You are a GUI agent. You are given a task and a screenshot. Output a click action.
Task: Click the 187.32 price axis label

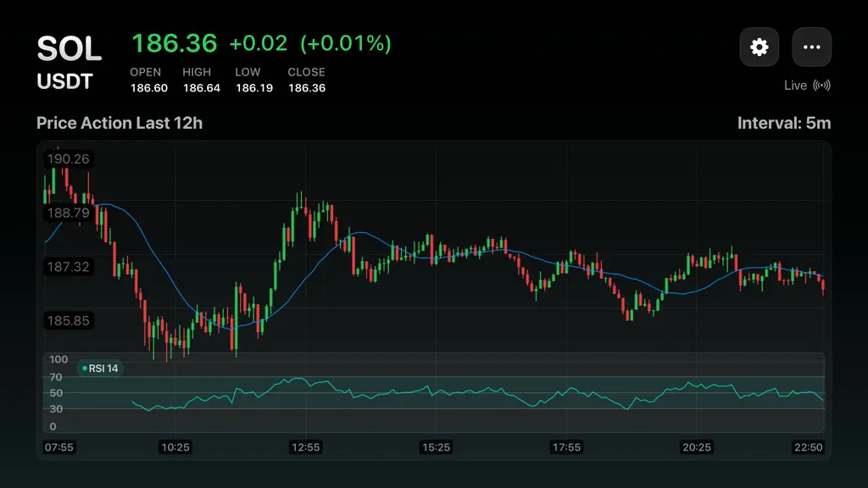click(68, 267)
